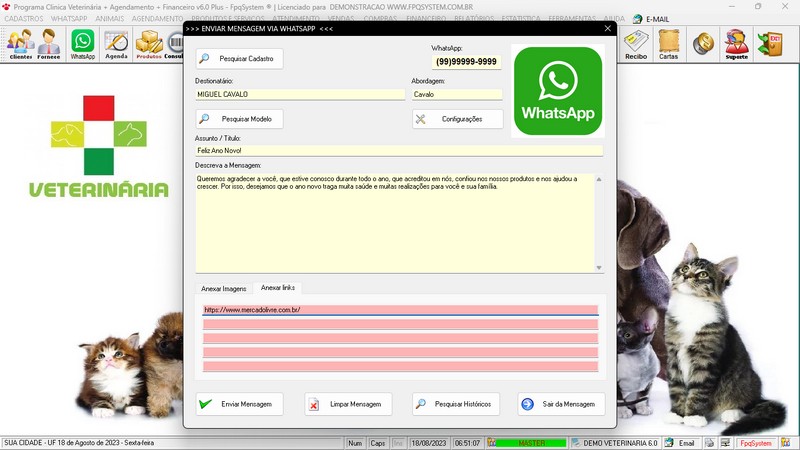Image resolution: width=800 pixels, height=450 pixels.
Task: Click the large green WhatsApp logo
Action: tap(557, 91)
